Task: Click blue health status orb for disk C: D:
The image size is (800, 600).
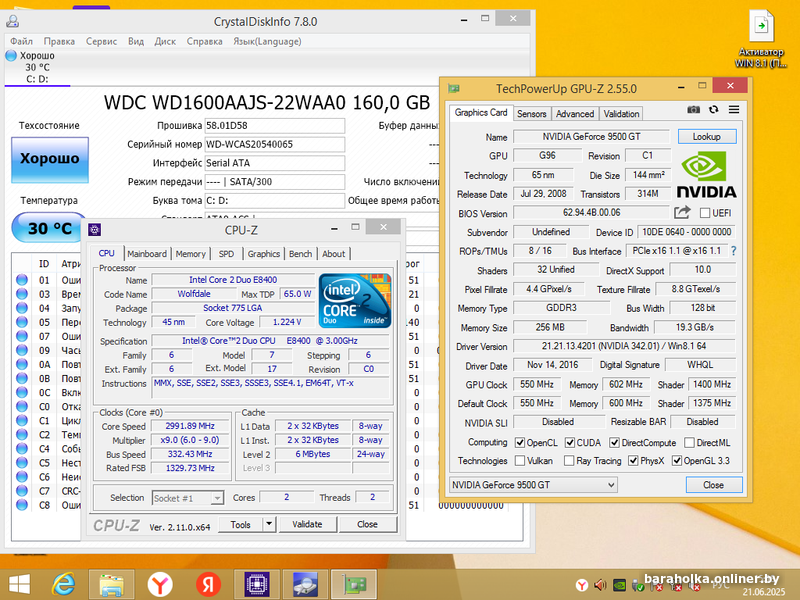Action: 11,55
